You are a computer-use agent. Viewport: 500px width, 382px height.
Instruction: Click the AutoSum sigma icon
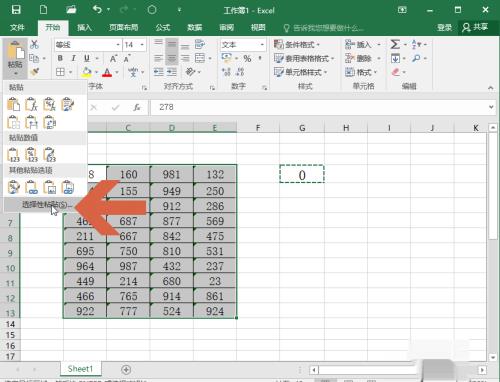pos(395,44)
